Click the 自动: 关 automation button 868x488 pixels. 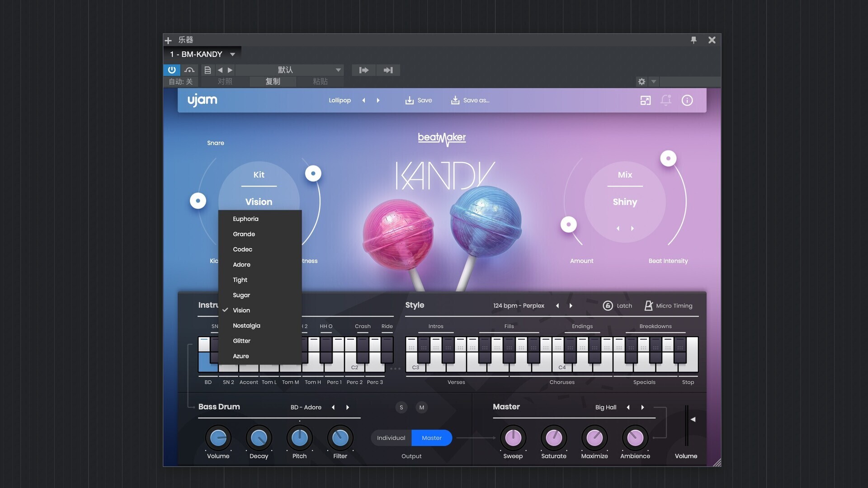181,82
